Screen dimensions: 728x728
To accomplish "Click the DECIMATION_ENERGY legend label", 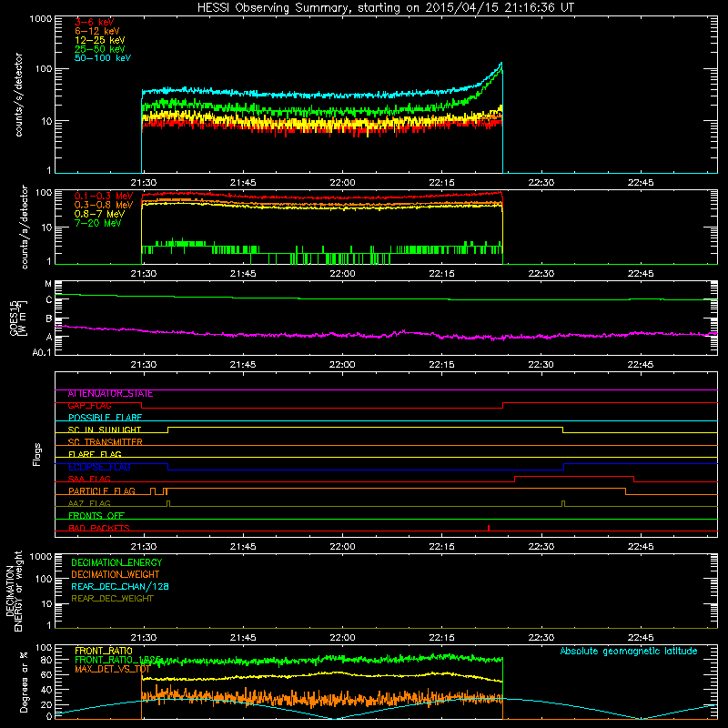I will (116, 562).
